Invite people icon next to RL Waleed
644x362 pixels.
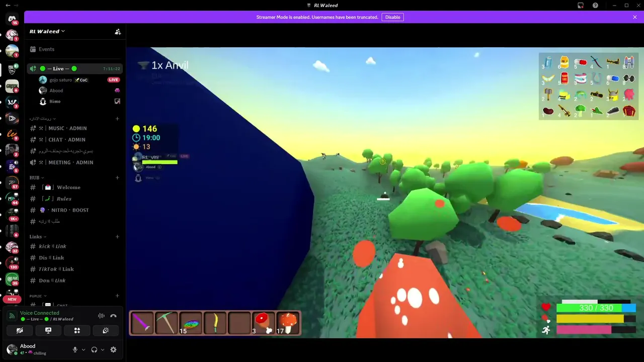pyautogui.click(x=118, y=32)
